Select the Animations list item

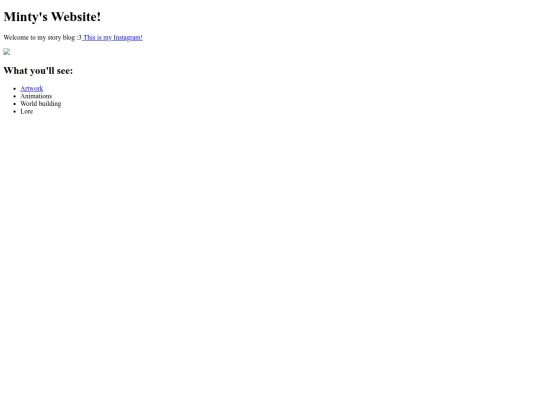click(36, 96)
